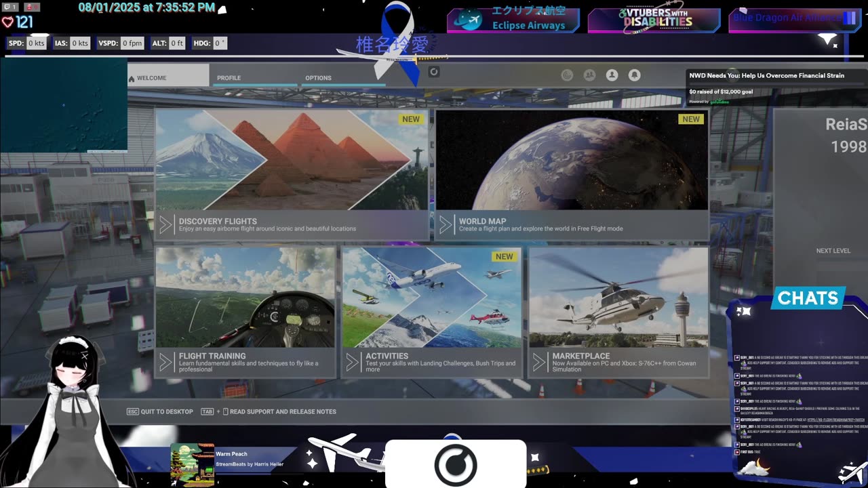Click the SPD 0 kts readout
The image size is (868, 488).
click(26, 43)
